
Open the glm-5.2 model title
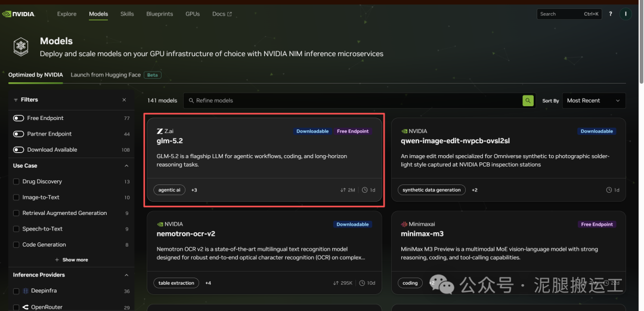pyautogui.click(x=169, y=141)
